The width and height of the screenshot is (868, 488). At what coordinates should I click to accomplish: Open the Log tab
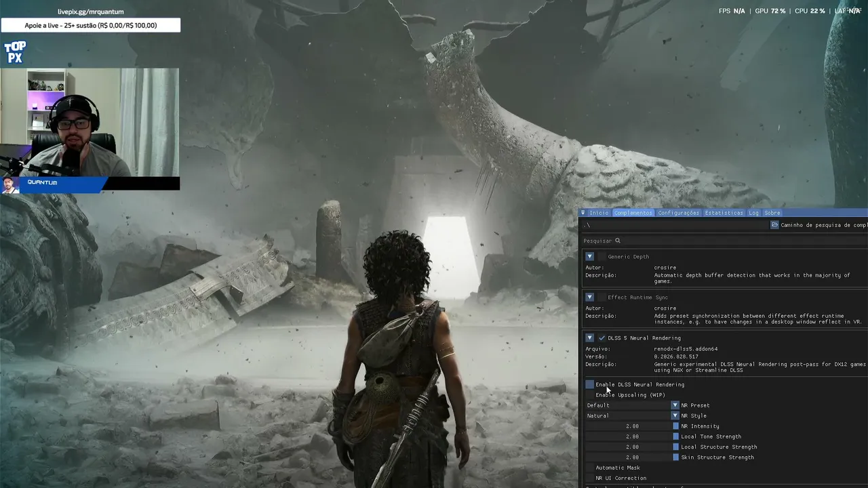pyautogui.click(x=753, y=213)
